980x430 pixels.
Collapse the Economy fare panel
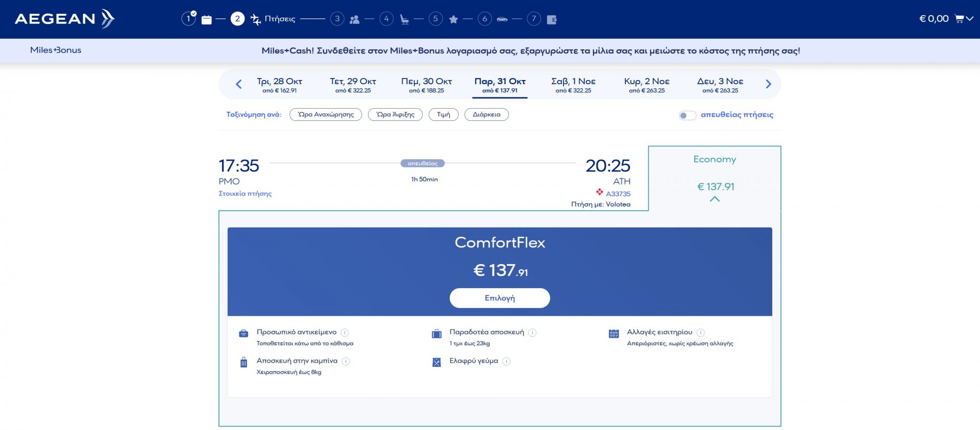pos(715,199)
